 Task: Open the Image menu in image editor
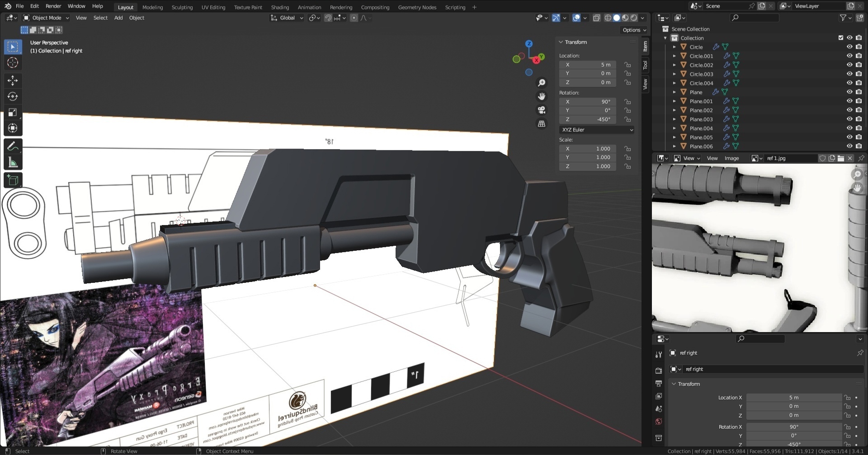click(x=731, y=158)
